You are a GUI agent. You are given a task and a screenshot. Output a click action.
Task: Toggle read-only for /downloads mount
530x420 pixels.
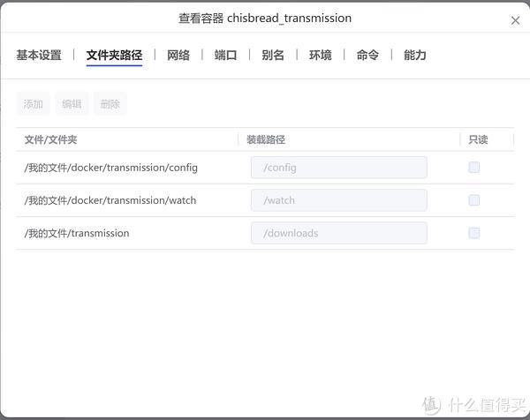[x=473, y=233]
